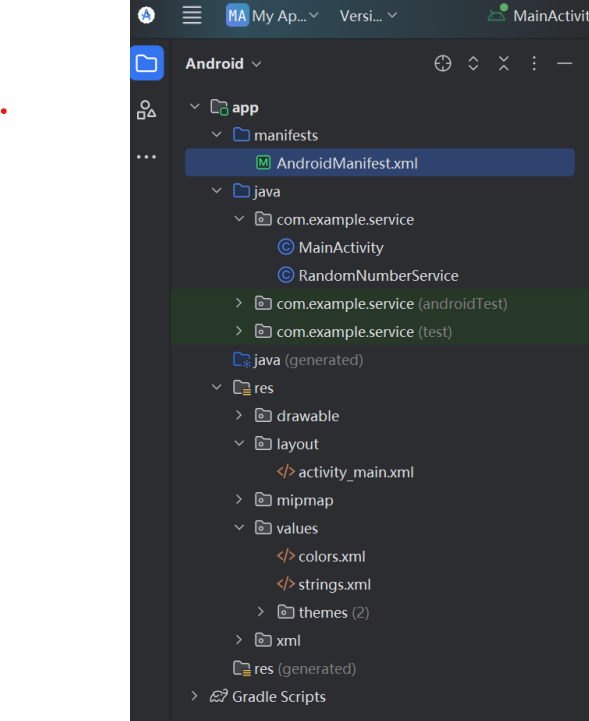589x721 pixels.
Task: Click Select Opened File crosshair icon
Action: pyautogui.click(x=443, y=63)
